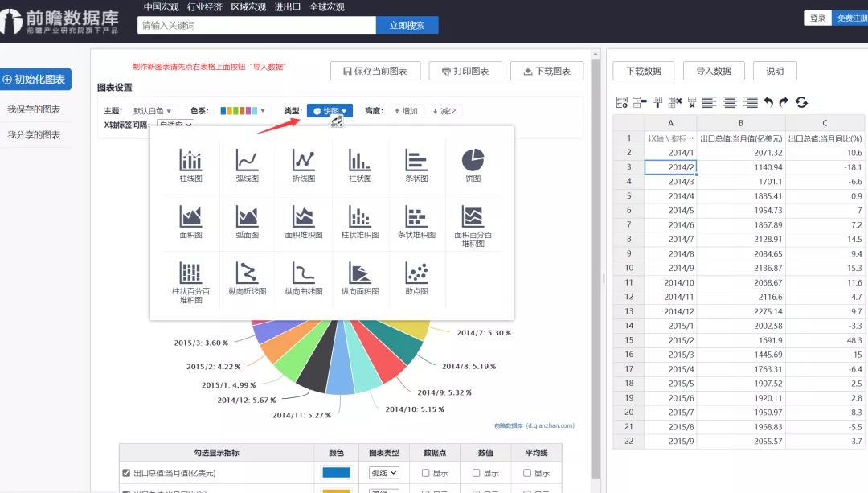
Task: Select the 面积堆积图 stacked area icon
Action: [303, 222]
